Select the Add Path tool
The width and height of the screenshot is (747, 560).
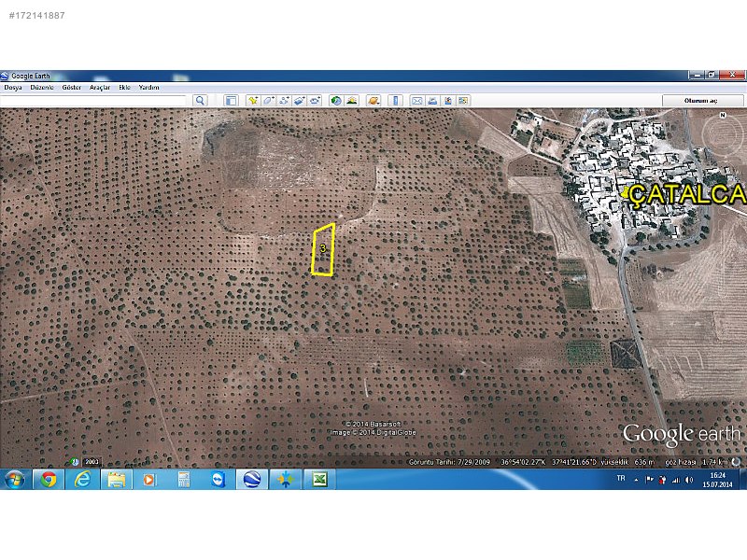click(x=284, y=101)
